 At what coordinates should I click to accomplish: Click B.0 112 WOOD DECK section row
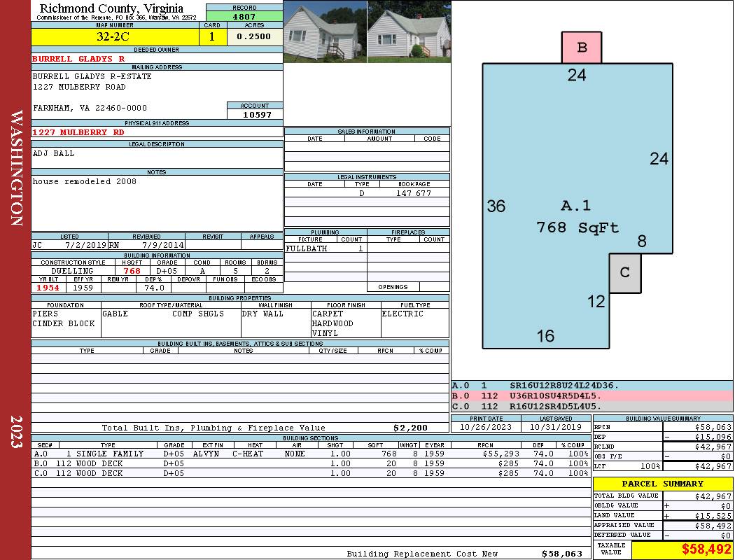point(311,463)
